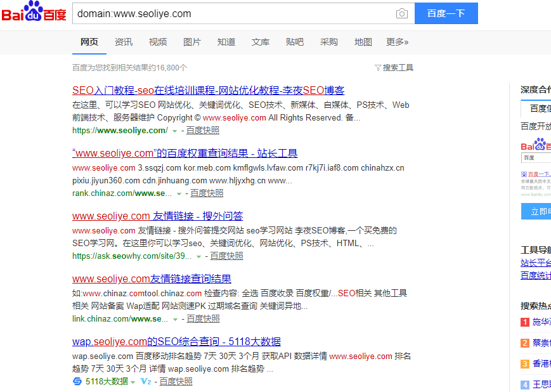Click the small 百度 search box in sidebar
This screenshot has width=551, height=392.
click(x=536, y=158)
